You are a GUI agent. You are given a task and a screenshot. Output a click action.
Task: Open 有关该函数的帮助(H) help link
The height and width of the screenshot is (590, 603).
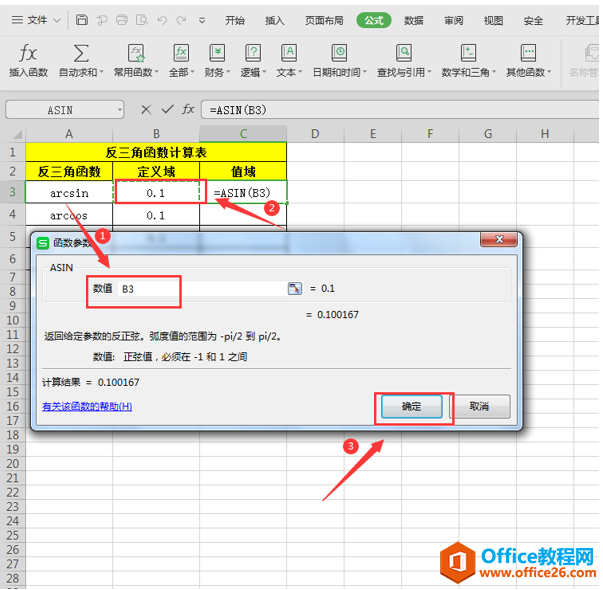pyautogui.click(x=87, y=406)
